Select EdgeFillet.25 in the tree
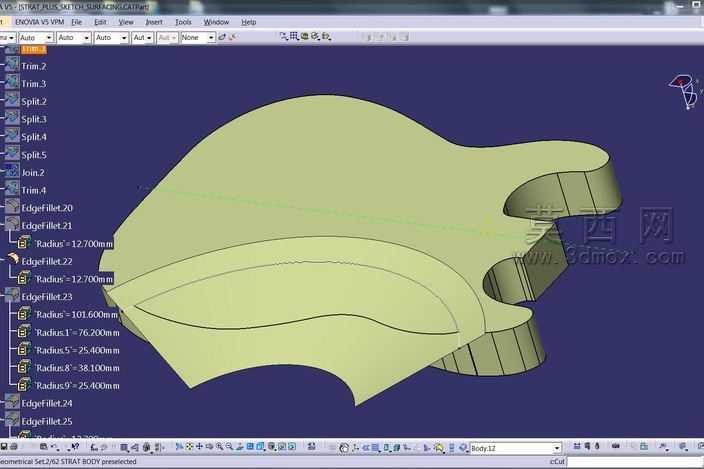704x469 pixels. coord(47,421)
